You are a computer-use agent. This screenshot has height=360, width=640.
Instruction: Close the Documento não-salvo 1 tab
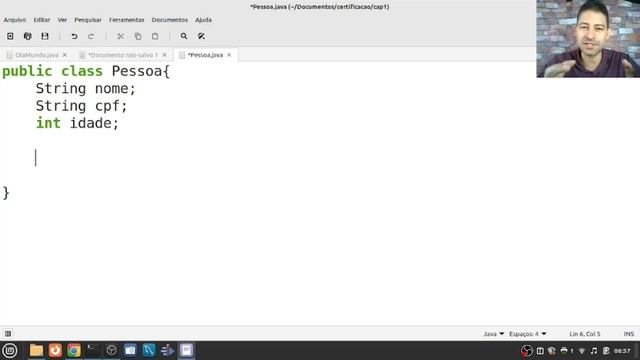(x=164, y=55)
